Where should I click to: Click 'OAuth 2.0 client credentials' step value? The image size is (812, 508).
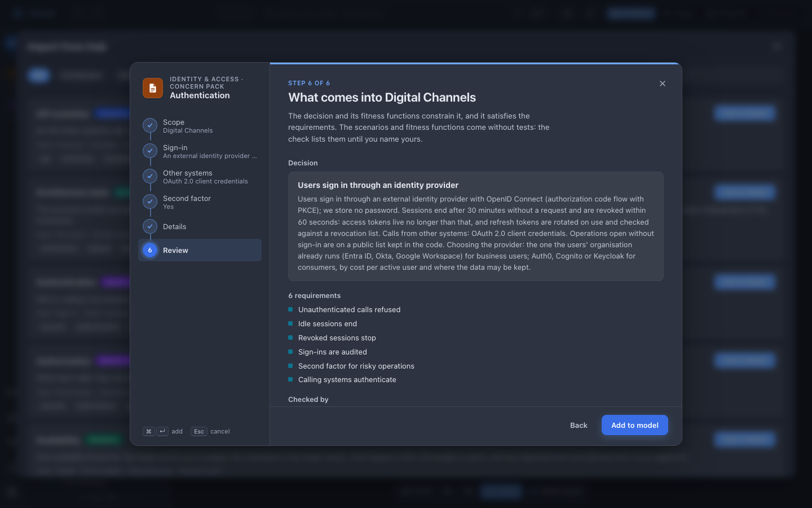point(205,181)
